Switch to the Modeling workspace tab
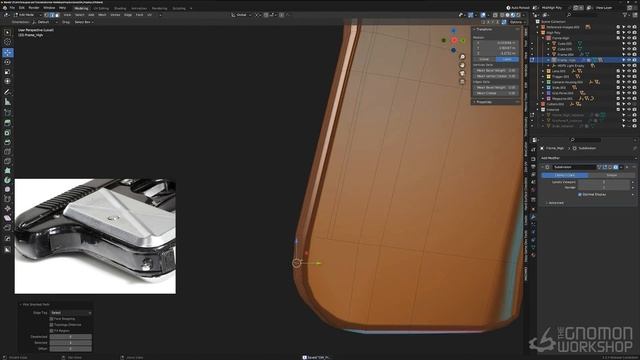 81,8
